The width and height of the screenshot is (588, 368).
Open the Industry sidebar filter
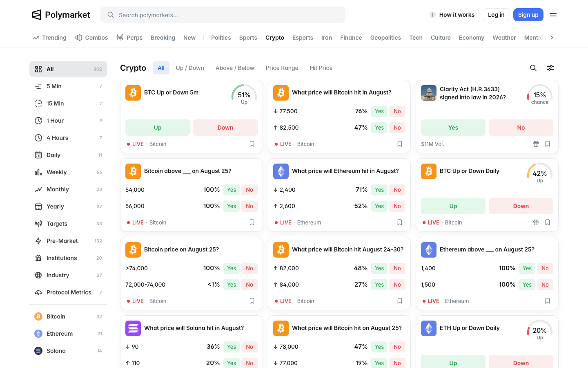[x=68, y=275]
